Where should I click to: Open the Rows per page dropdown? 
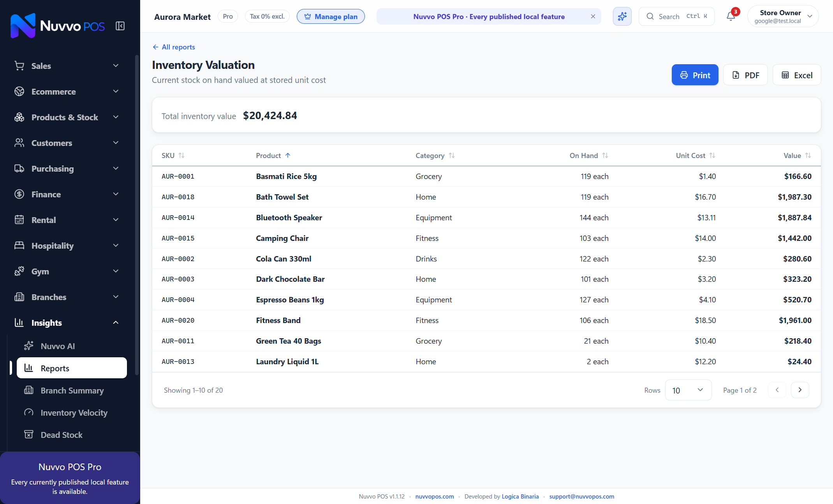coord(688,390)
